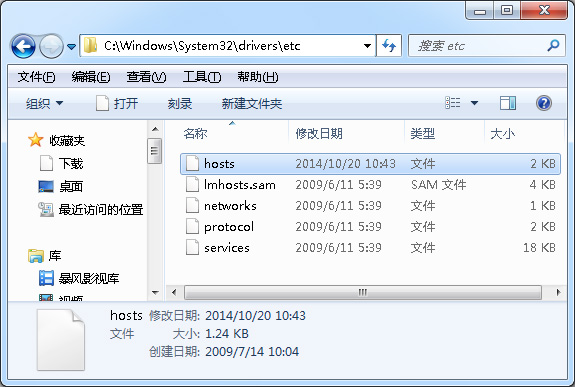Open the 编辑(E) menu
Image resolution: width=575 pixels, height=387 pixels.
click(91, 77)
